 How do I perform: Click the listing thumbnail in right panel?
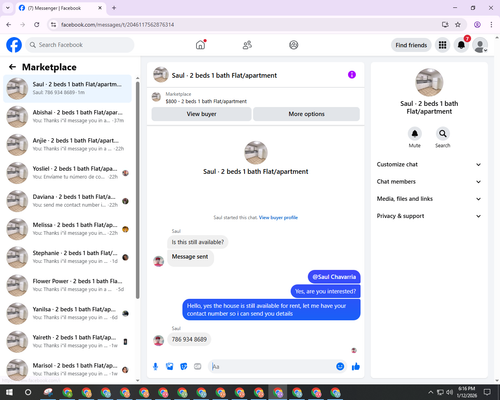tap(429, 82)
